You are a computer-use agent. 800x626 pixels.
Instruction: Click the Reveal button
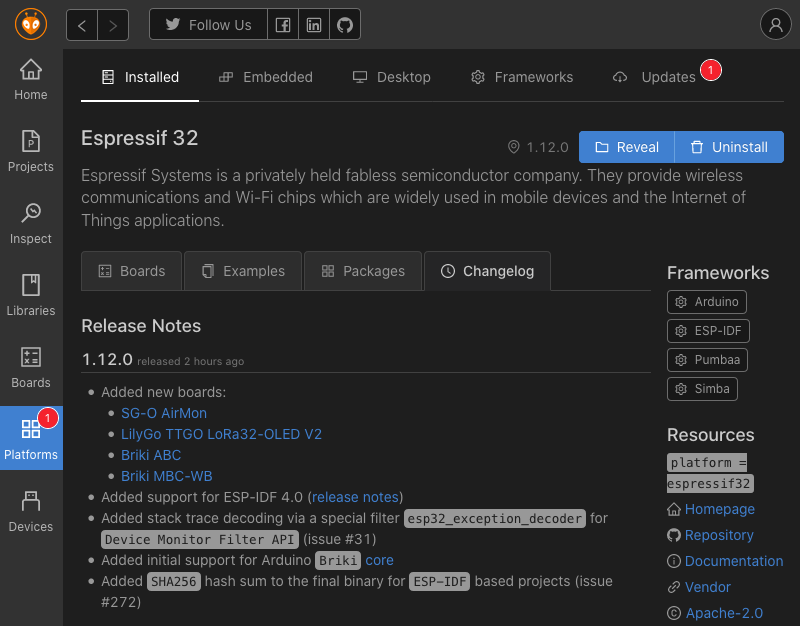click(627, 147)
